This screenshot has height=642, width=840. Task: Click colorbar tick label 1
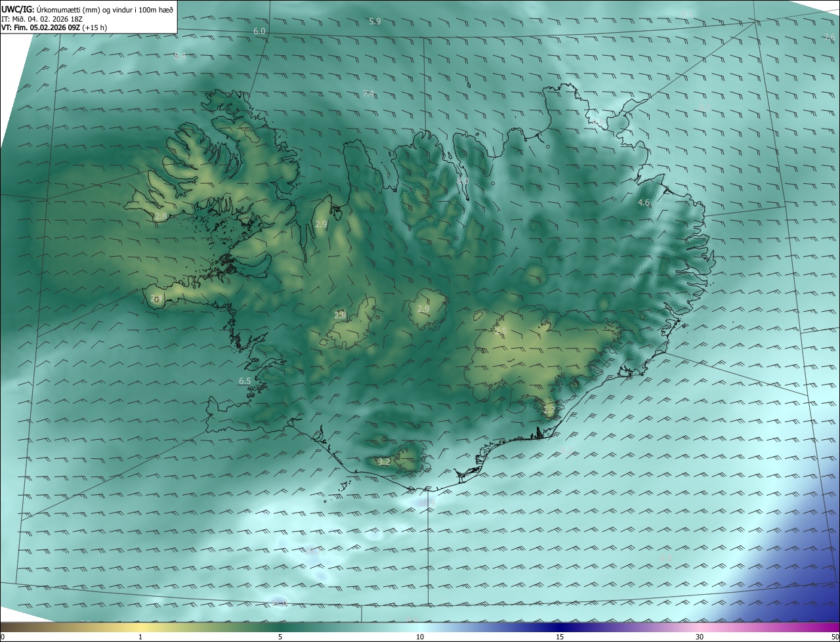pyautogui.click(x=140, y=637)
